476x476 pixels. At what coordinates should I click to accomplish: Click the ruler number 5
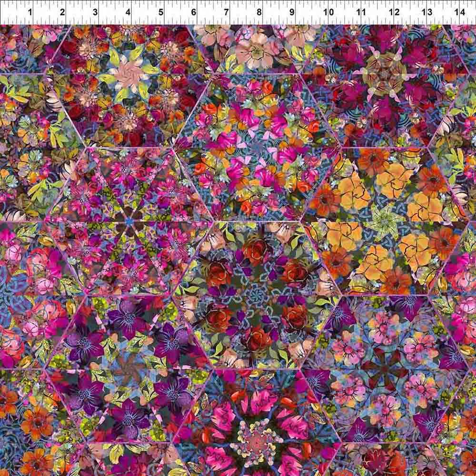[161, 12]
